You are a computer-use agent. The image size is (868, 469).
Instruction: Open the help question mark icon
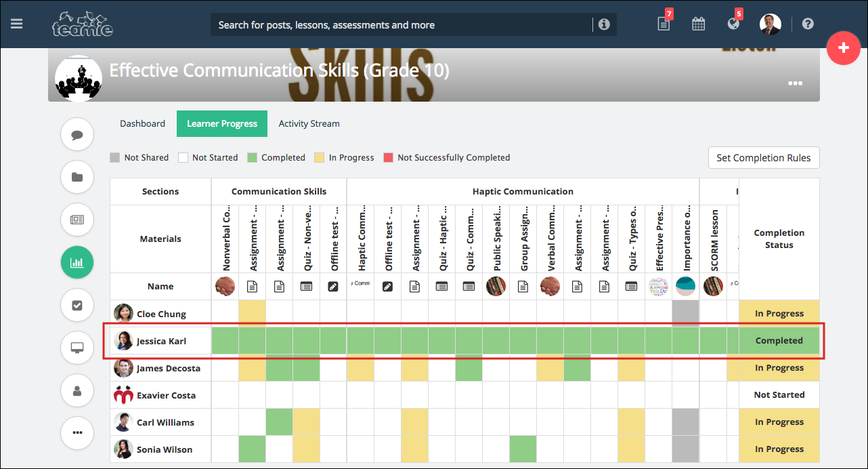(x=808, y=24)
